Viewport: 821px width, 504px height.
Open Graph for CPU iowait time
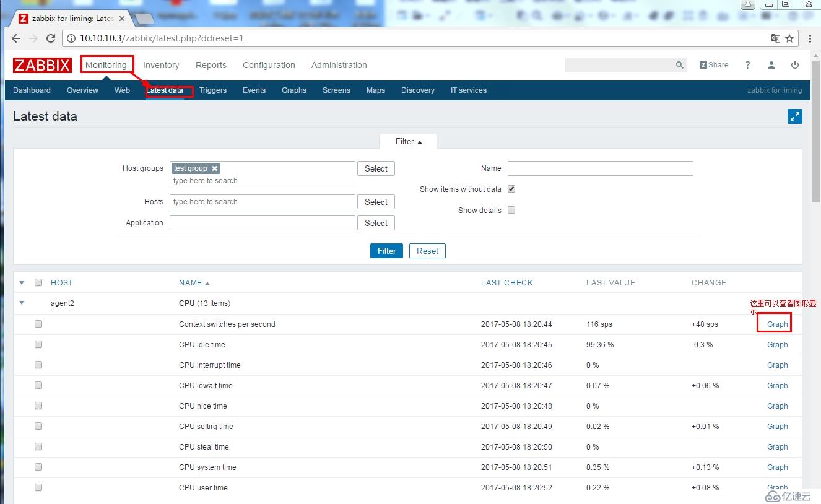(777, 385)
